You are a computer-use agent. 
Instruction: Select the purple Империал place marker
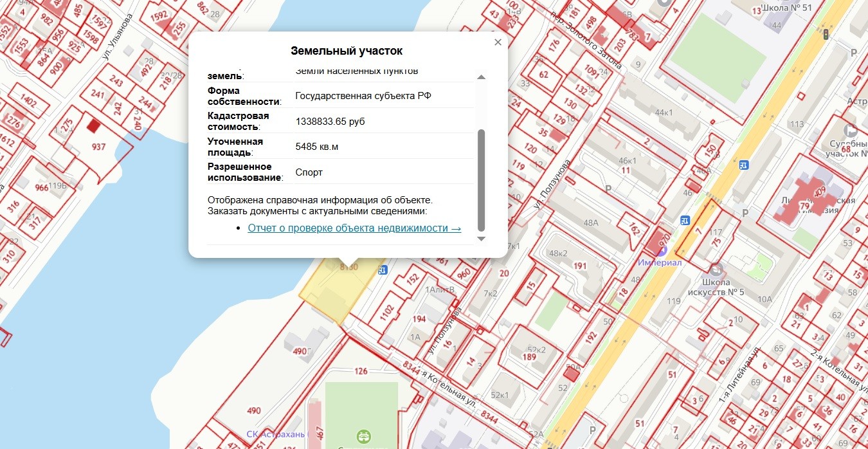(x=662, y=250)
